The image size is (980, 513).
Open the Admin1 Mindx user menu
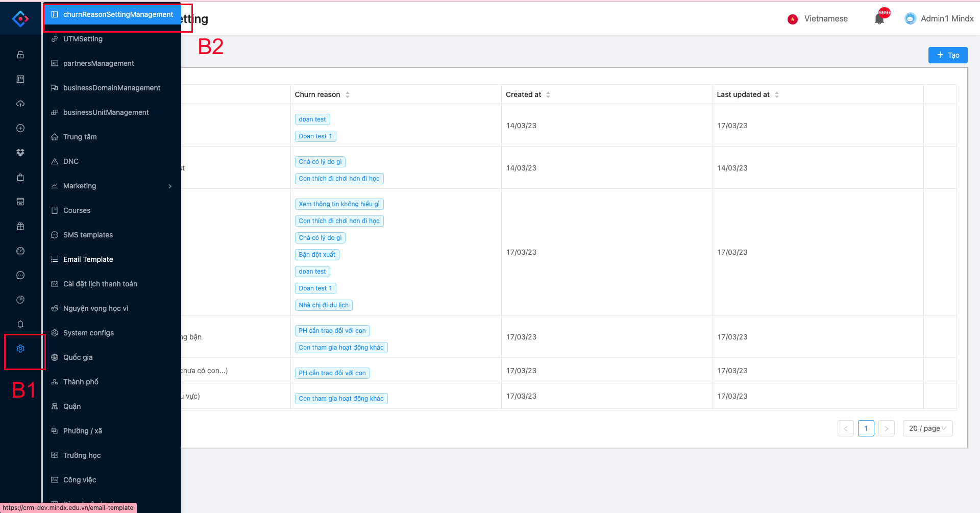point(939,19)
